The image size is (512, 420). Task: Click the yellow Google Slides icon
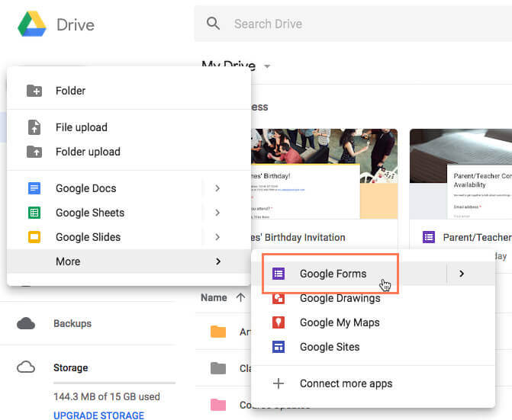pos(34,237)
